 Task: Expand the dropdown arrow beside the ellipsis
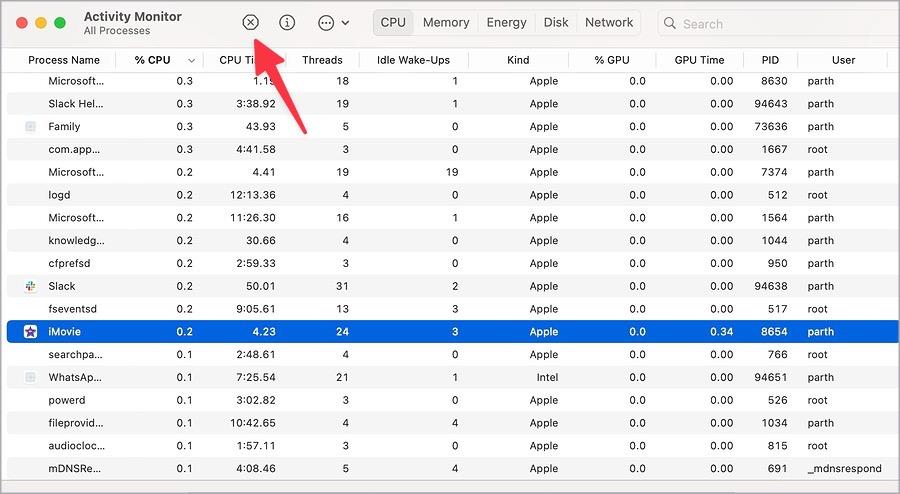click(345, 23)
